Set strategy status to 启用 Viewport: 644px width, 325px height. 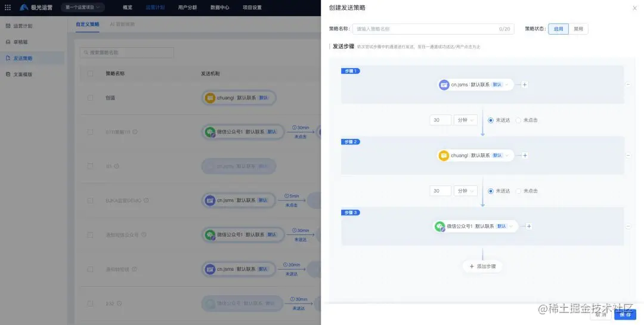pos(558,29)
